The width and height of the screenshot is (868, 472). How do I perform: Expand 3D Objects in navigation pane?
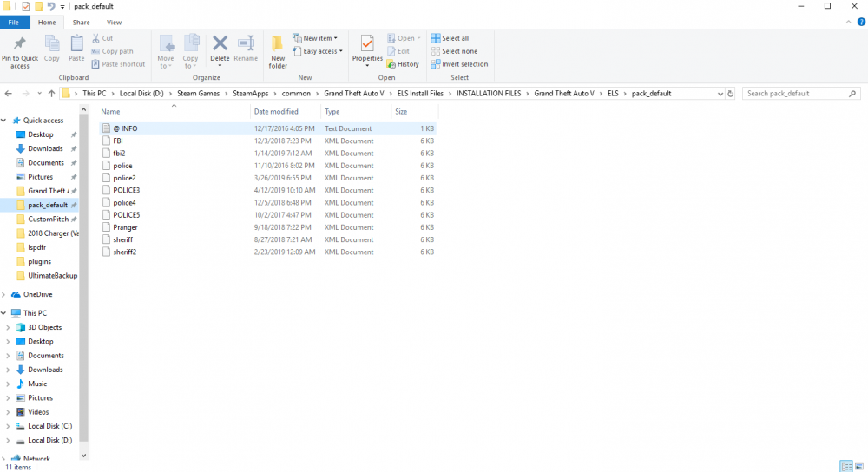[8, 328]
